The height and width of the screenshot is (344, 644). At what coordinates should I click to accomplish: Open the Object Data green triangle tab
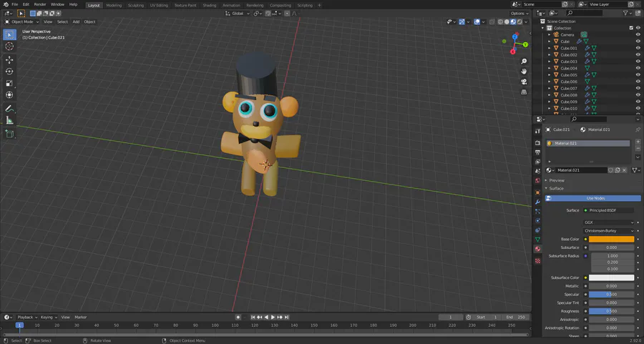pyautogui.click(x=537, y=240)
